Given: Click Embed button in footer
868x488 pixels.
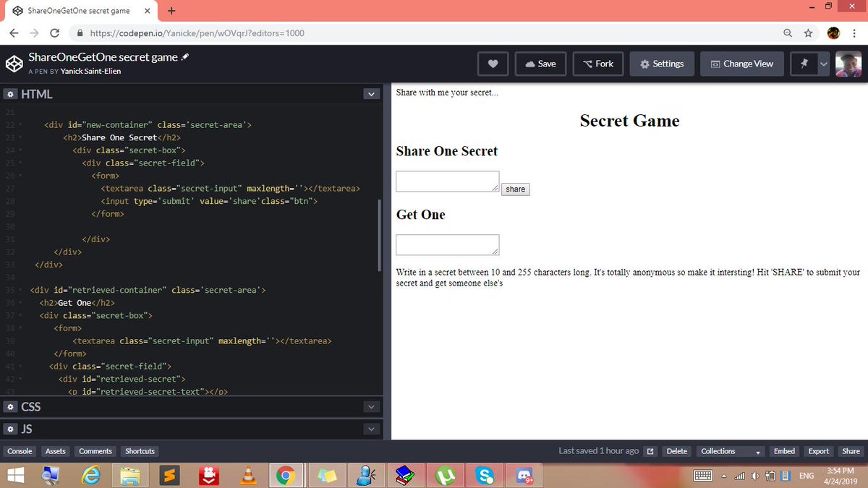Looking at the screenshot, I should point(784,451).
